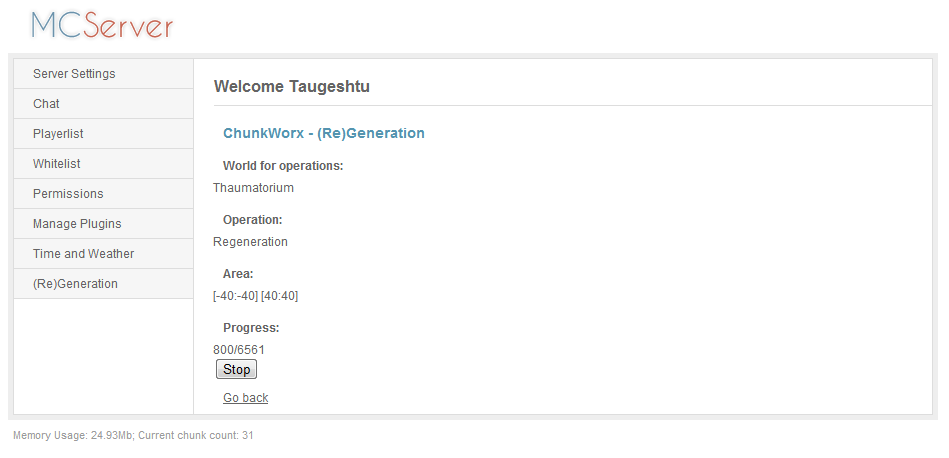Viewport: 949px width, 458px height.
Task: Select Whitelist in the sidebar
Action: pos(57,164)
